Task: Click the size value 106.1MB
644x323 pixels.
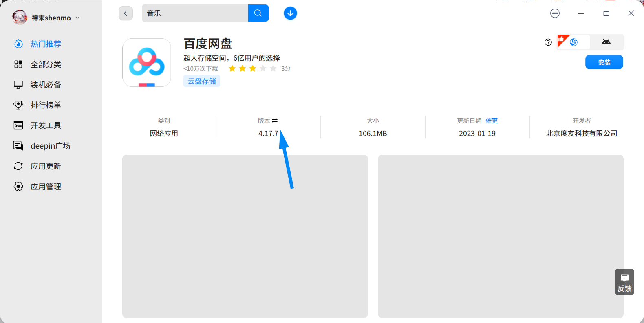Action: click(373, 134)
